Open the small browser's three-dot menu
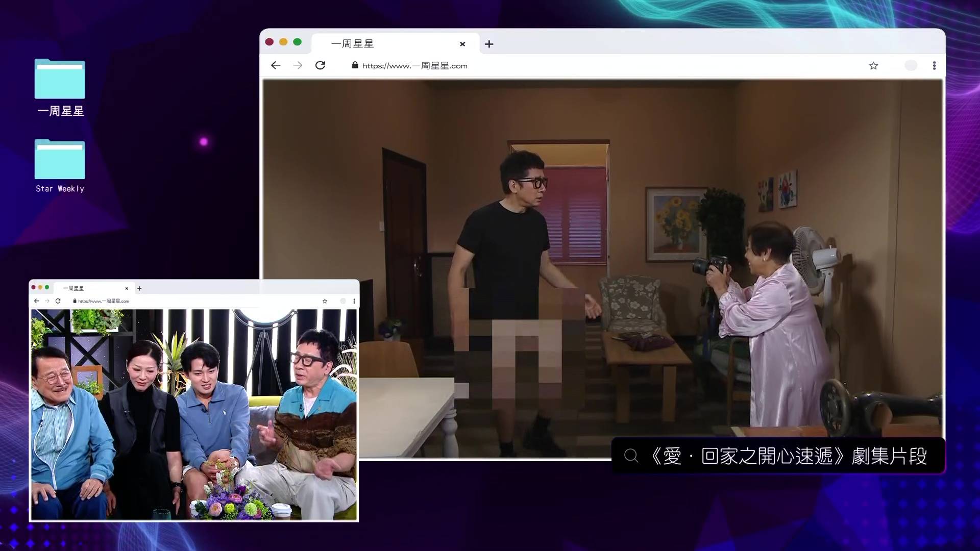This screenshot has height=551, width=980. coord(354,301)
